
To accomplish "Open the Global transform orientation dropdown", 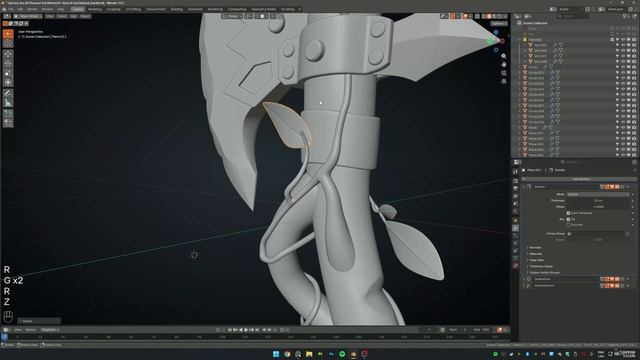I will click(233, 16).
